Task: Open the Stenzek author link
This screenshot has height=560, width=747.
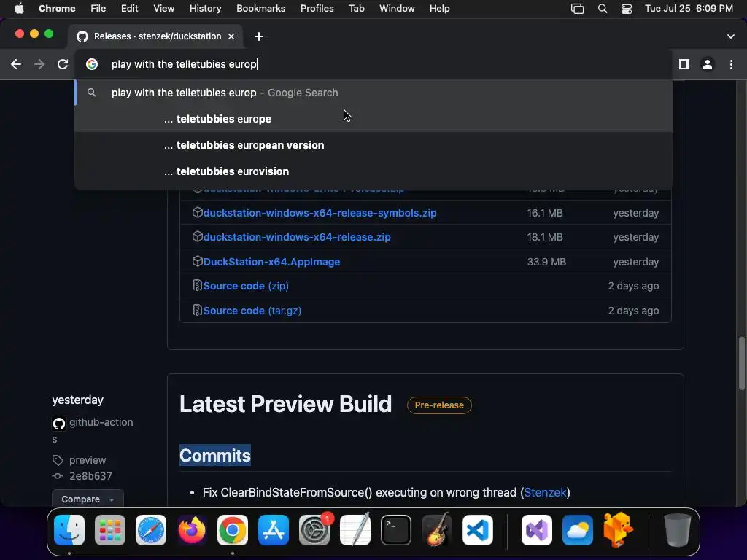Action: coord(545,492)
